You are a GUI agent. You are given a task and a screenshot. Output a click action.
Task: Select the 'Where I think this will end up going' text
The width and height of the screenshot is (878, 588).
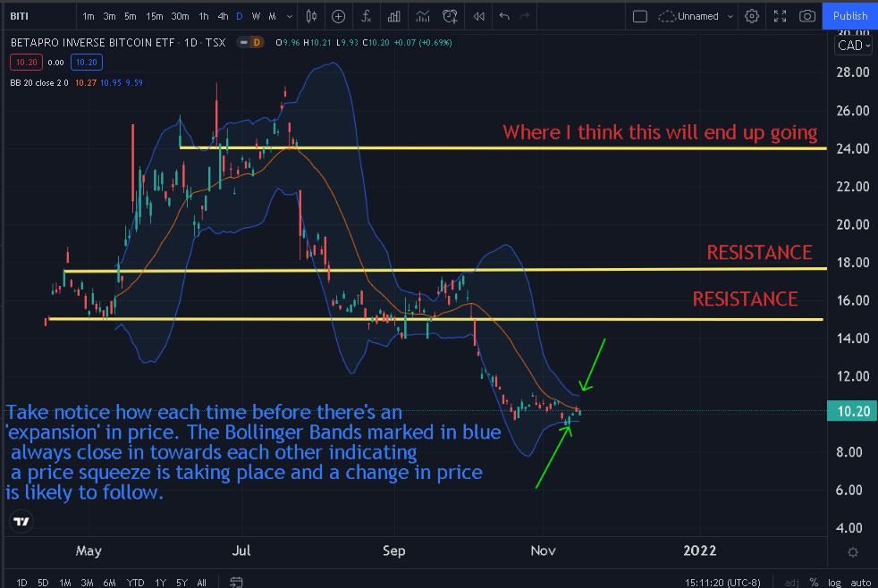click(x=660, y=132)
